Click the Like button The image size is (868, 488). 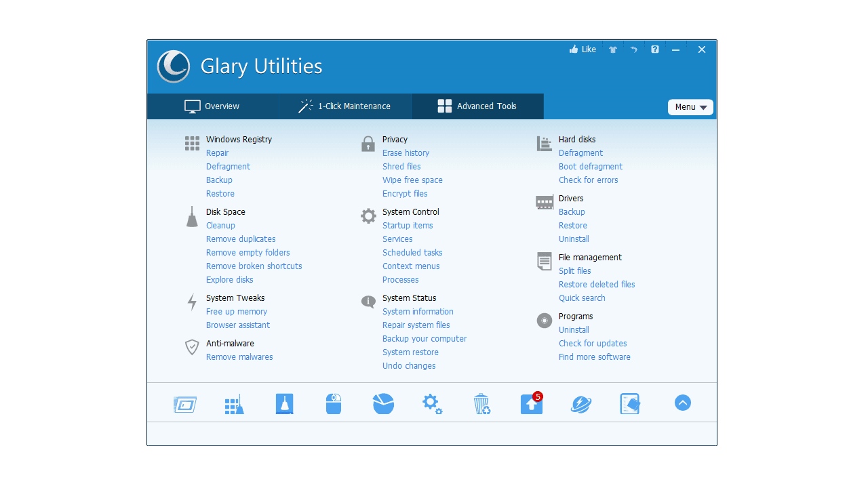[582, 49]
